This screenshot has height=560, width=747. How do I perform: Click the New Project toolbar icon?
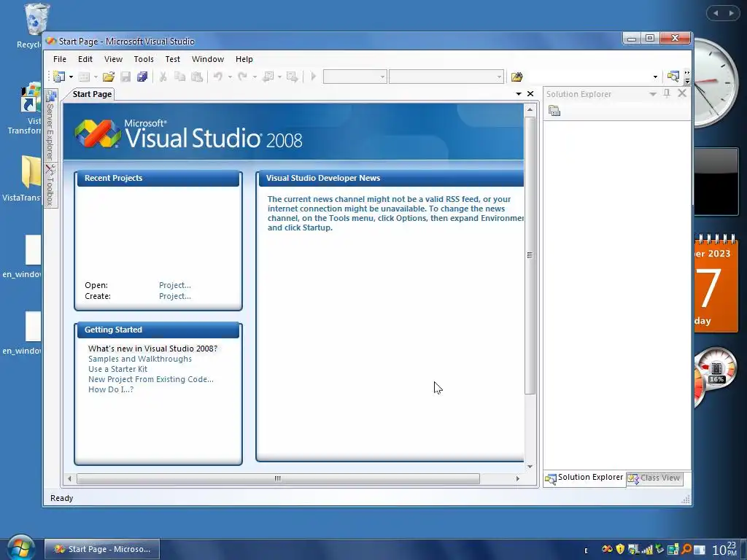pyautogui.click(x=59, y=77)
